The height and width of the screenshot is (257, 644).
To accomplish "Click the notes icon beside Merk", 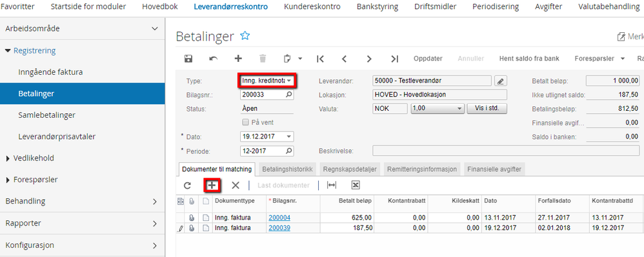I will click(x=621, y=37).
